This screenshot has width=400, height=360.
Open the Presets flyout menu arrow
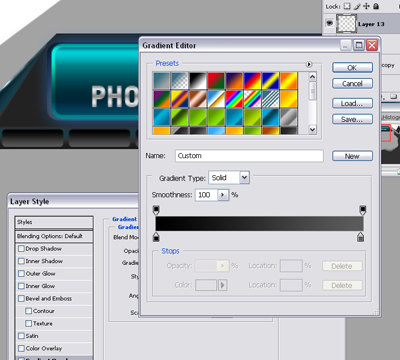[309, 64]
